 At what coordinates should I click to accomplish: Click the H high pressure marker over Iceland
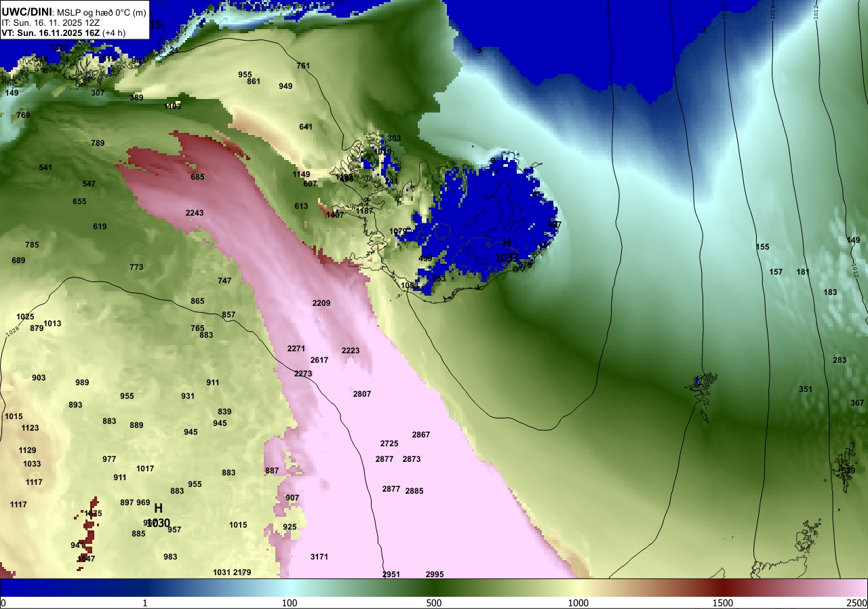tap(507, 250)
